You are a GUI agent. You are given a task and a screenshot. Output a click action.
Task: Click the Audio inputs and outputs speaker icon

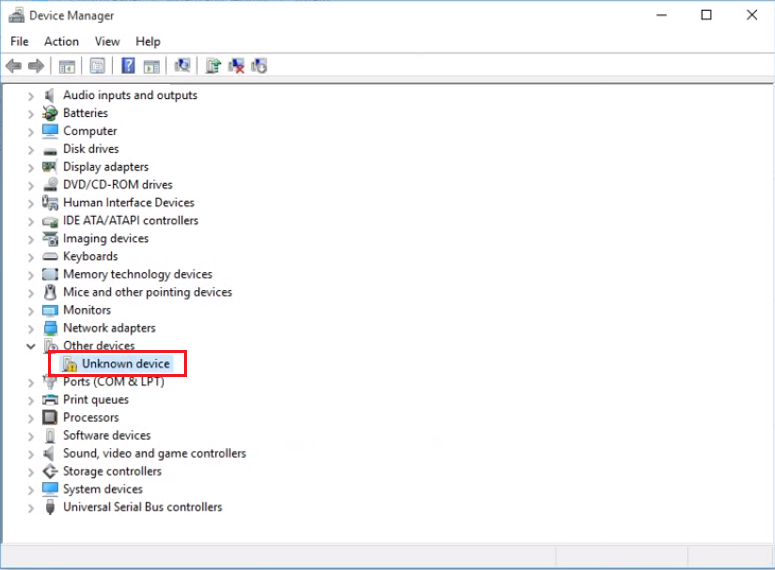pos(49,95)
